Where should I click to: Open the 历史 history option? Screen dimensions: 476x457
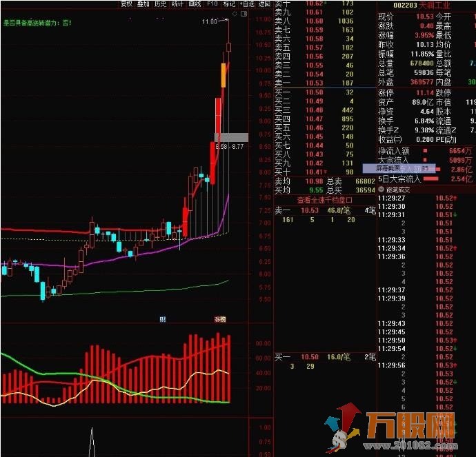click(x=160, y=3)
